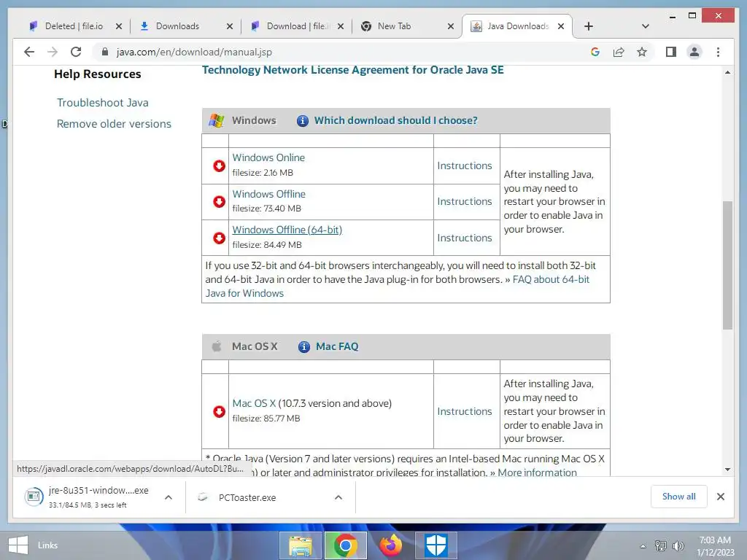The width and height of the screenshot is (747, 560).
Task: Open Instructions for Windows Online
Action: [465, 166]
